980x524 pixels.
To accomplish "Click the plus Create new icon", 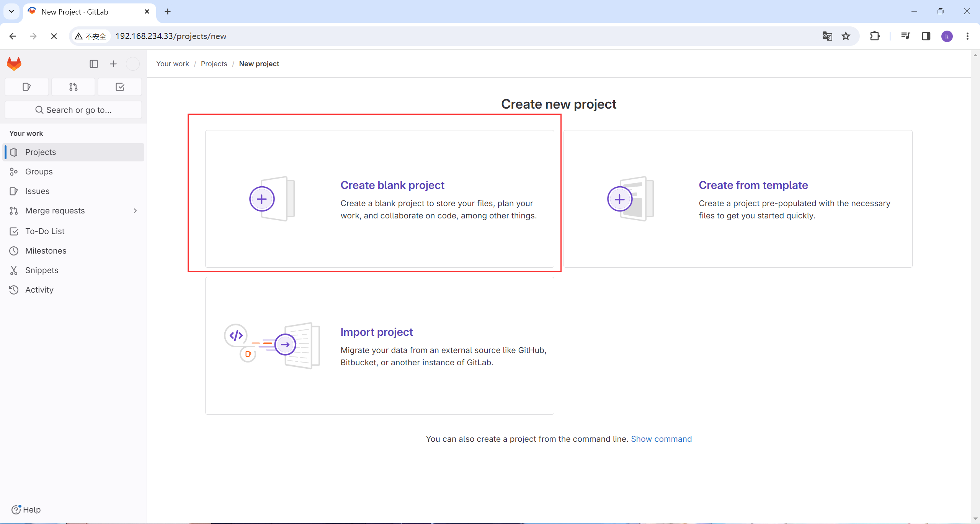I will 113,64.
